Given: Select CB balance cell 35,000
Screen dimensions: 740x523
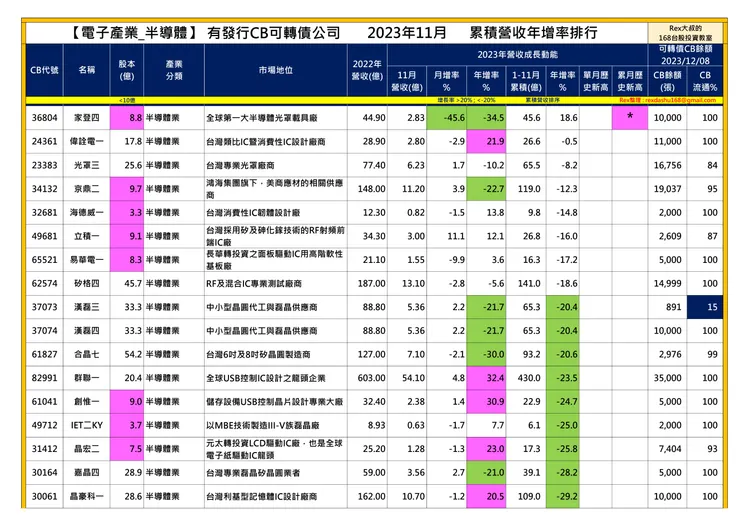Looking at the screenshot, I should click(x=667, y=378).
